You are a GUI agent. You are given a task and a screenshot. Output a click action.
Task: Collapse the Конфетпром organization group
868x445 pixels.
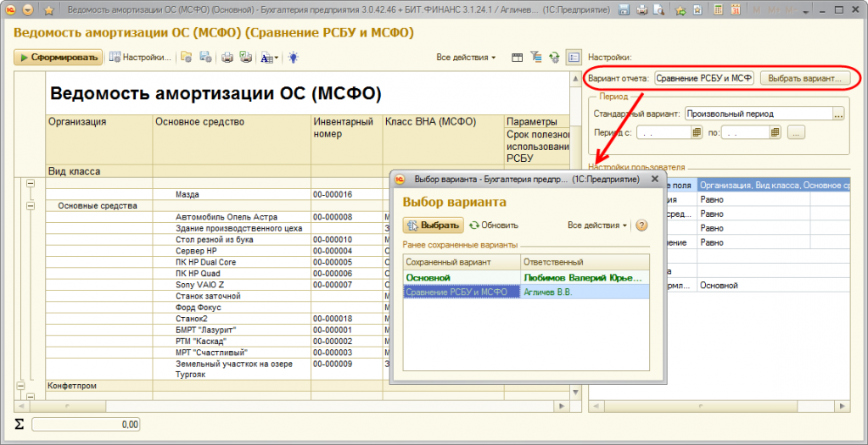[20, 385]
